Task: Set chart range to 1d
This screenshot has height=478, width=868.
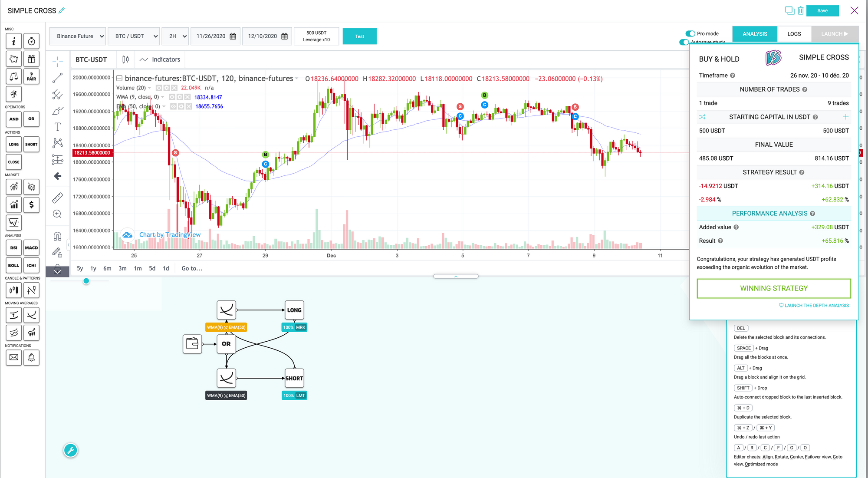Action: pyautogui.click(x=166, y=268)
